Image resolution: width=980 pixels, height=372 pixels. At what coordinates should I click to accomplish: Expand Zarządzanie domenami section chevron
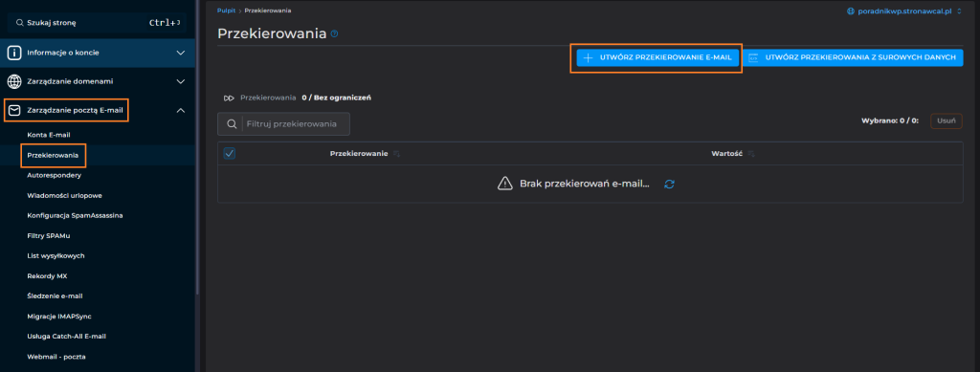pyautogui.click(x=181, y=81)
